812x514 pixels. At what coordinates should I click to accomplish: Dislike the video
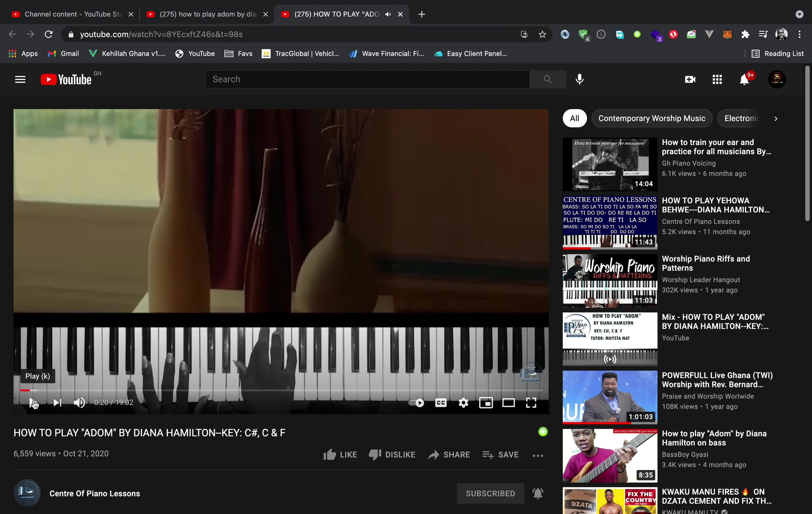(392, 455)
